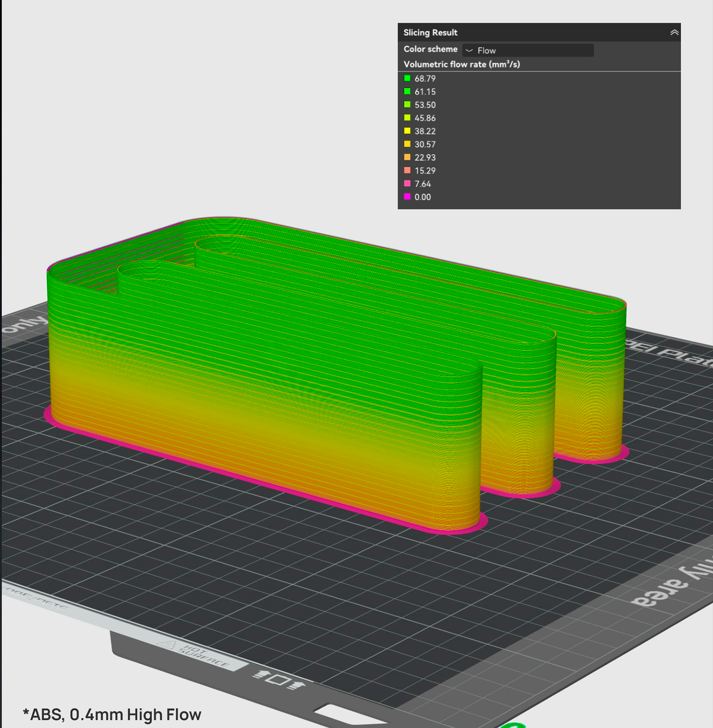Click the 15.29 salmon color swatch
713x728 pixels.
[407, 170]
